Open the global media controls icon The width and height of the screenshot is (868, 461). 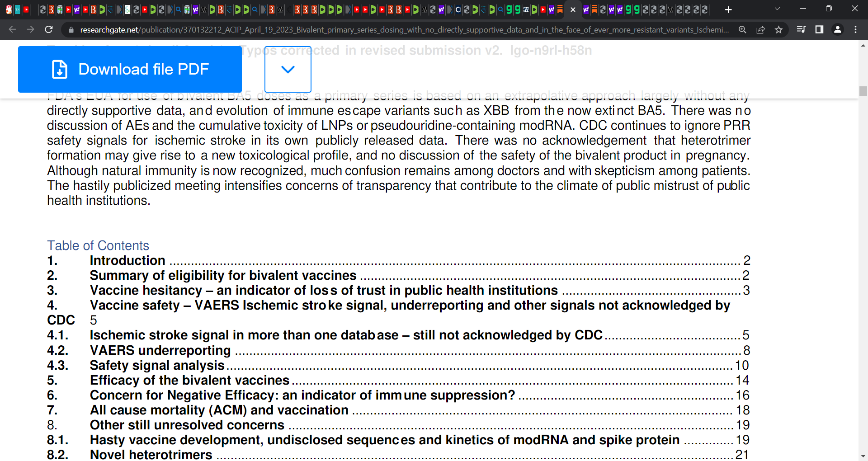click(x=801, y=29)
